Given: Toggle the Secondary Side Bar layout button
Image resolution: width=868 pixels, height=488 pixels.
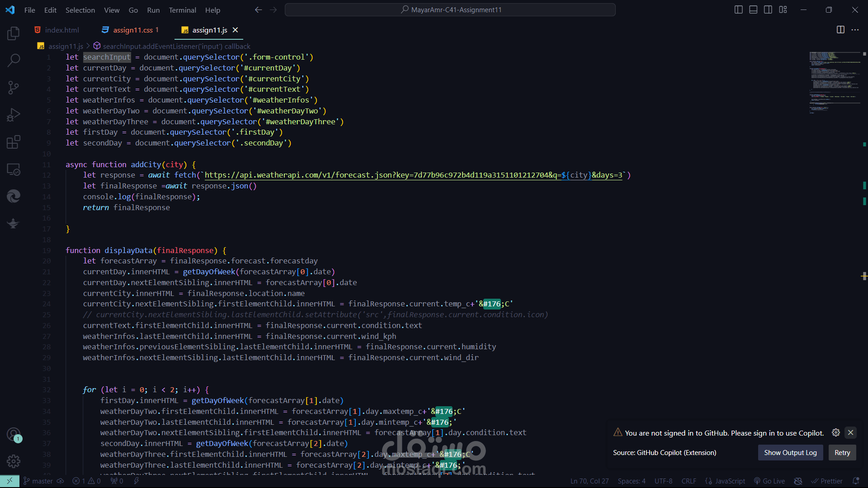Looking at the screenshot, I should (x=768, y=9).
